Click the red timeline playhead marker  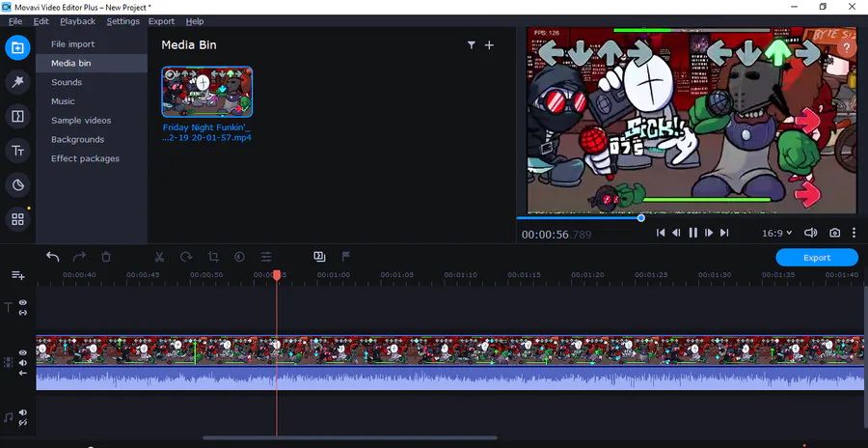277,275
